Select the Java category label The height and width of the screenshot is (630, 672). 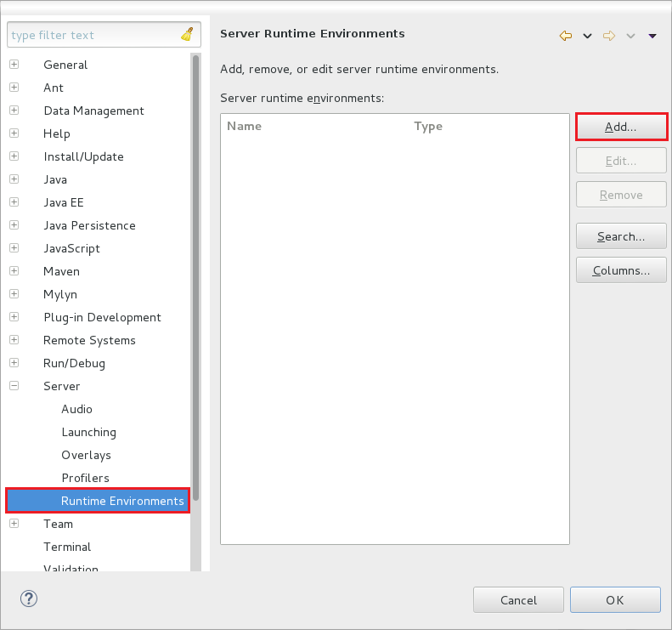point(55,179)
